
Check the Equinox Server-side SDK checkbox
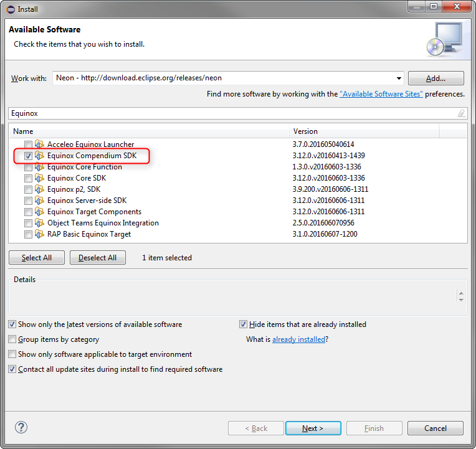click(x=28, y=201)
